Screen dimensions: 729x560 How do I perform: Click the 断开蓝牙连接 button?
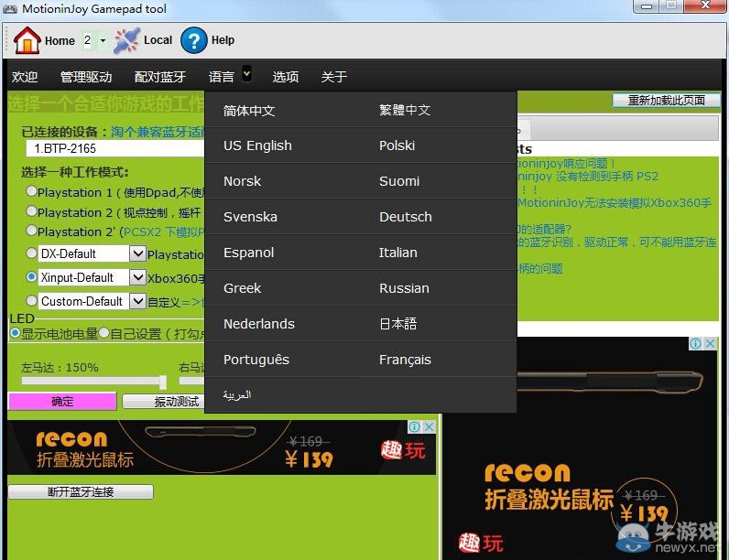coord(81,491)
